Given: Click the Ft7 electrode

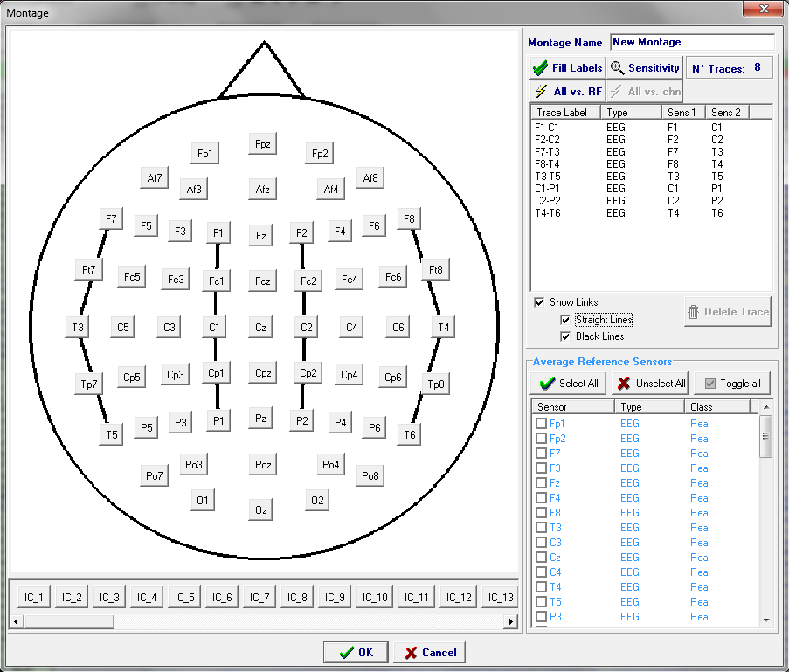Looking at the screenshot, I should click(89, 269).
